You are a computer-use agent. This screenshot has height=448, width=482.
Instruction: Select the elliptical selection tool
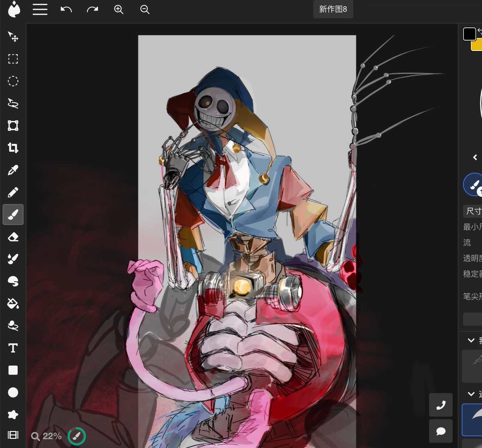[x=13, y=81]
